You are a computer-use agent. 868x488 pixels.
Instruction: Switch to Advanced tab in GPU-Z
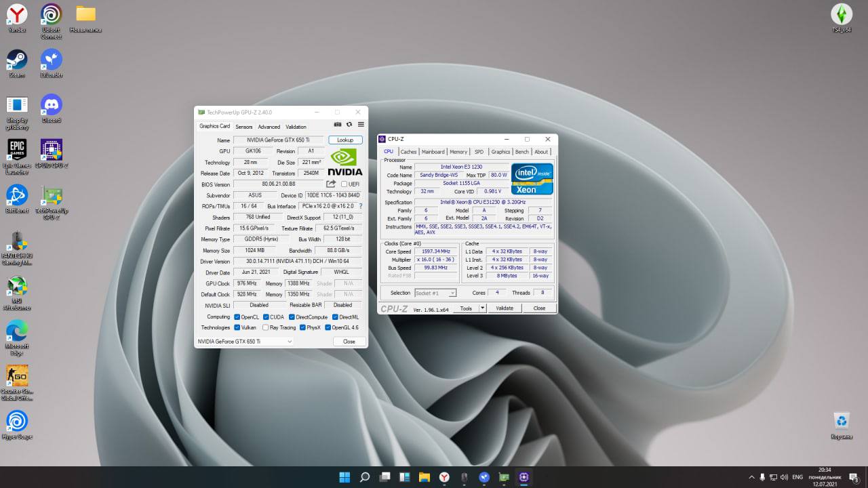(269, 127)
